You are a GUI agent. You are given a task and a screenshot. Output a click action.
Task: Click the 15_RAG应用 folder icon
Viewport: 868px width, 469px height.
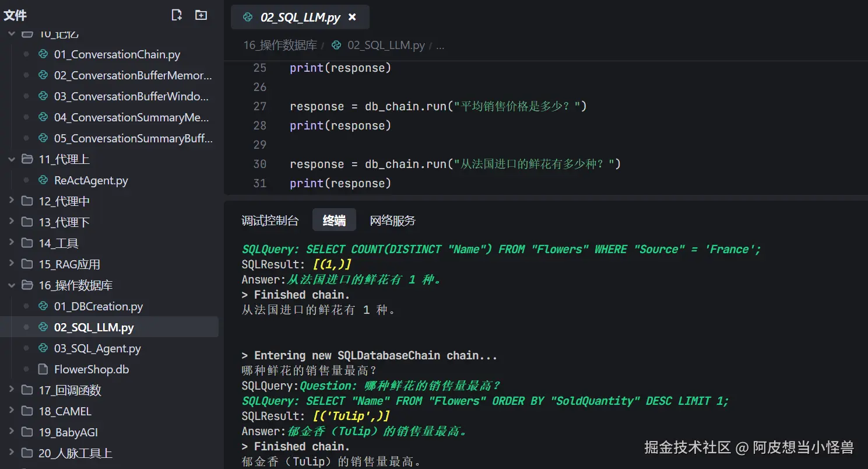pos(27,264)
